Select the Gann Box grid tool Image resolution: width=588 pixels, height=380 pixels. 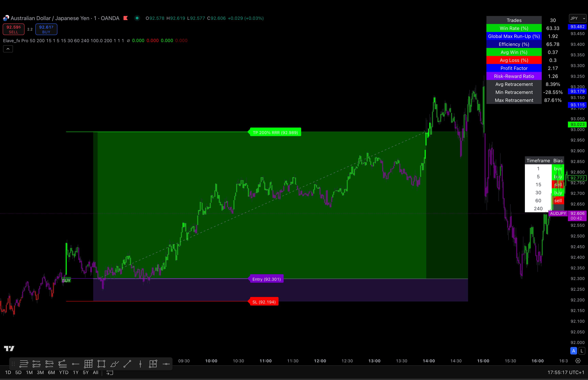tap(88, 364)
